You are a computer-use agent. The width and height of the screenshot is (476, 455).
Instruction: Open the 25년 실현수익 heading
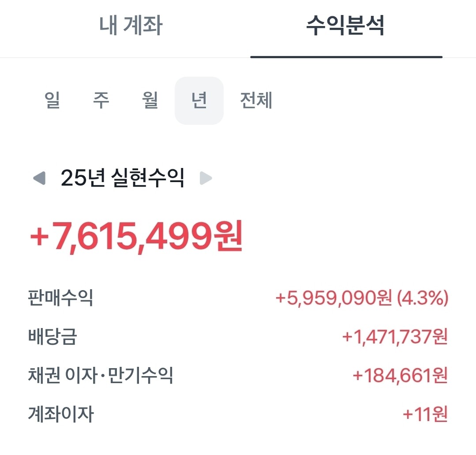122,178
